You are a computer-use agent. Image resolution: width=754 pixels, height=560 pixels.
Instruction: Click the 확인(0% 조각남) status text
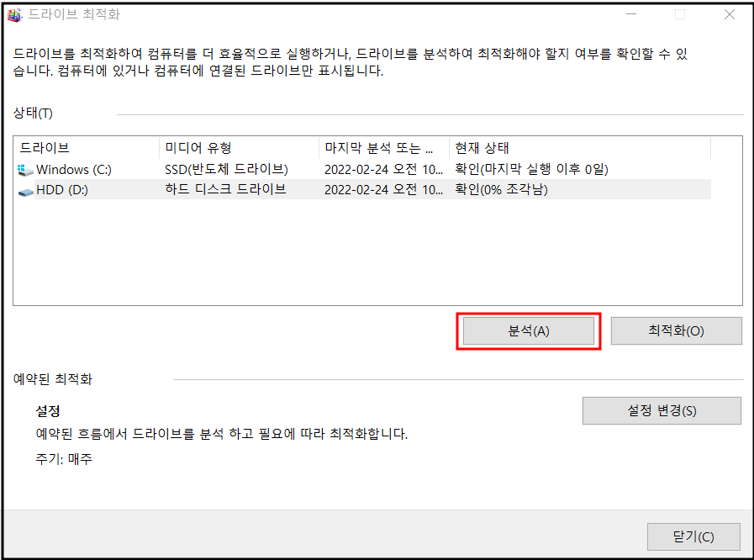click(x=501, y=190)
